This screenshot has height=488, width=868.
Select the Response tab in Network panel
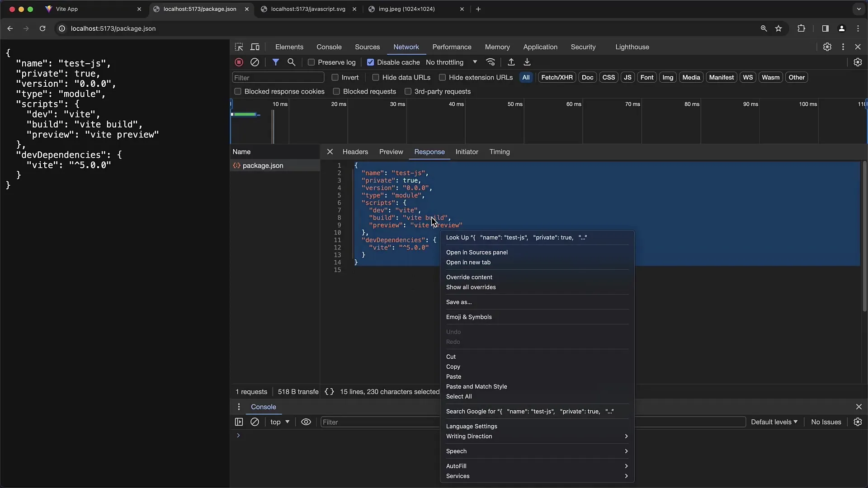point(429,151)
